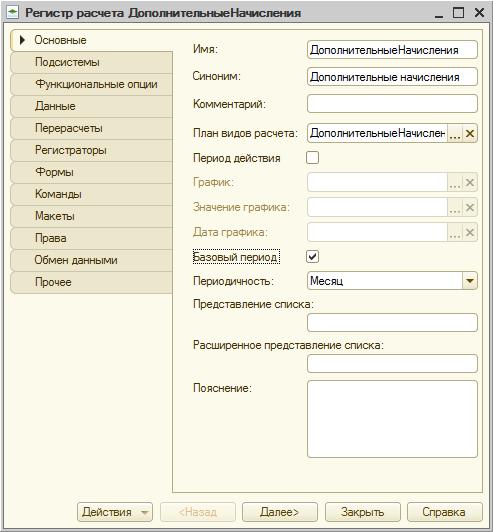Open help with Справка button

click(445, 512)
